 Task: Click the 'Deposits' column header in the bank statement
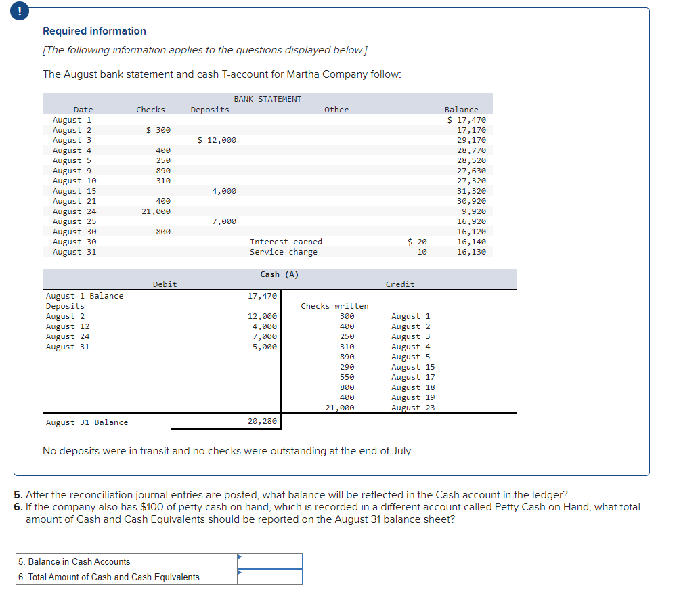(x=210, y=110)
